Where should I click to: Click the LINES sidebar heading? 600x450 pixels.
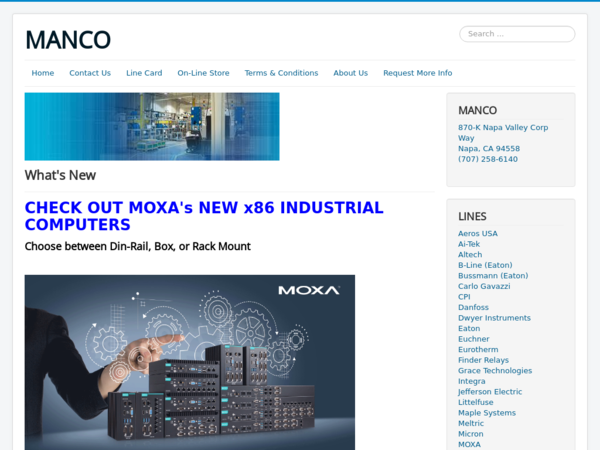pos(472,217)
